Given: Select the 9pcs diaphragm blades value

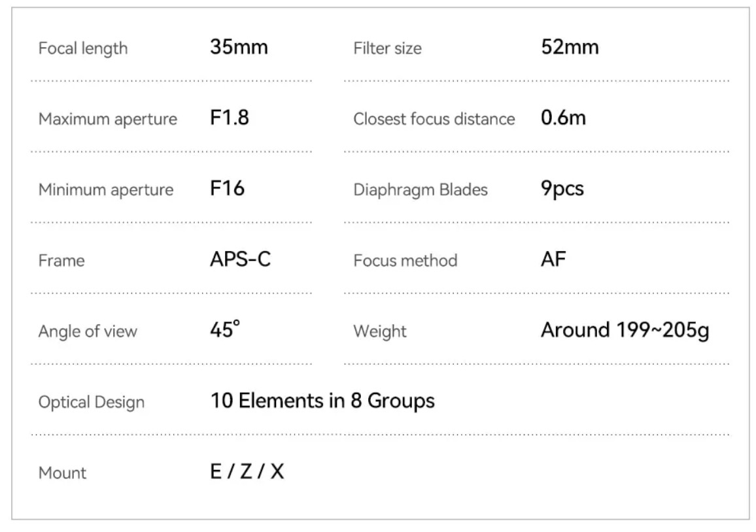Looking at the screenshot, I should pos(562,189).
